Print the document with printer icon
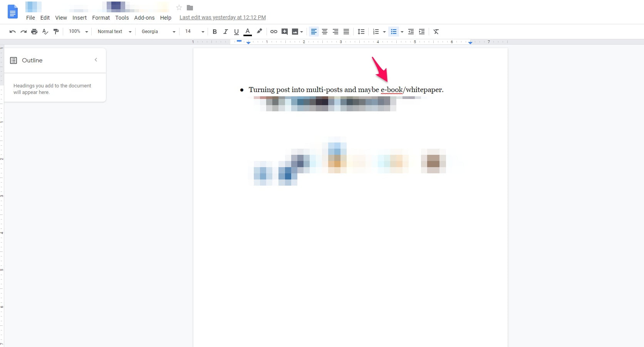 [x=34, y=32]
